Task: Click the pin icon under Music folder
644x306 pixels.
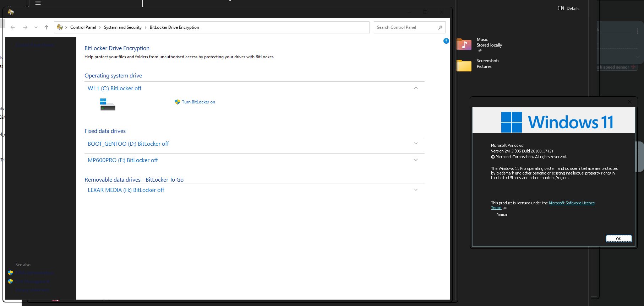Action: click(480, 50)
